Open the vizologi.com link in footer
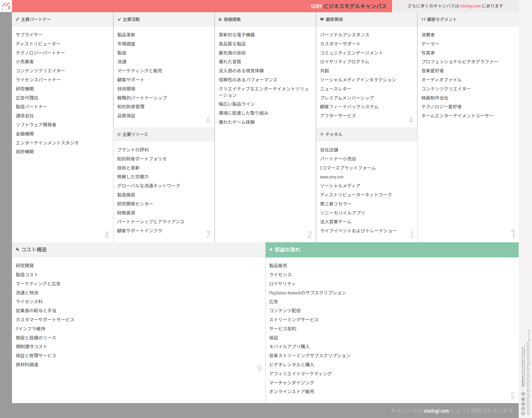This screenshot has height=418, width=532. tap(436, 411)
